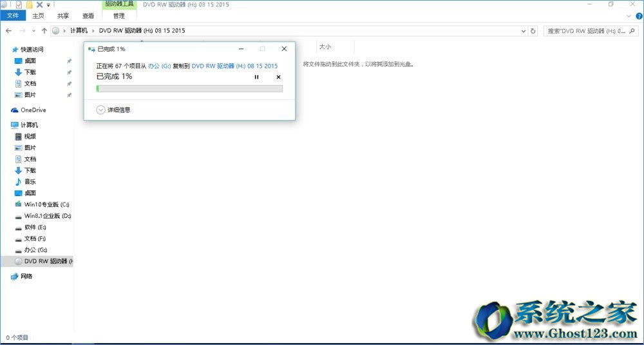
Task: Open the explorer help icon
Action: [639, 16]
